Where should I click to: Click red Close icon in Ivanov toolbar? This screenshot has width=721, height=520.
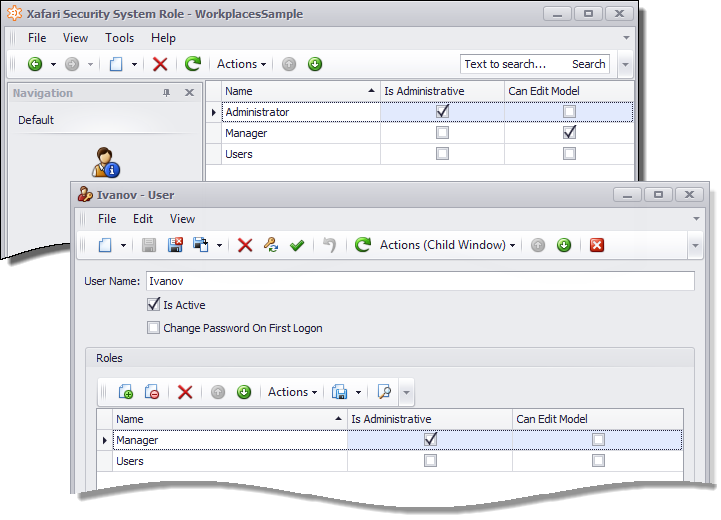(x=597, y=245)
